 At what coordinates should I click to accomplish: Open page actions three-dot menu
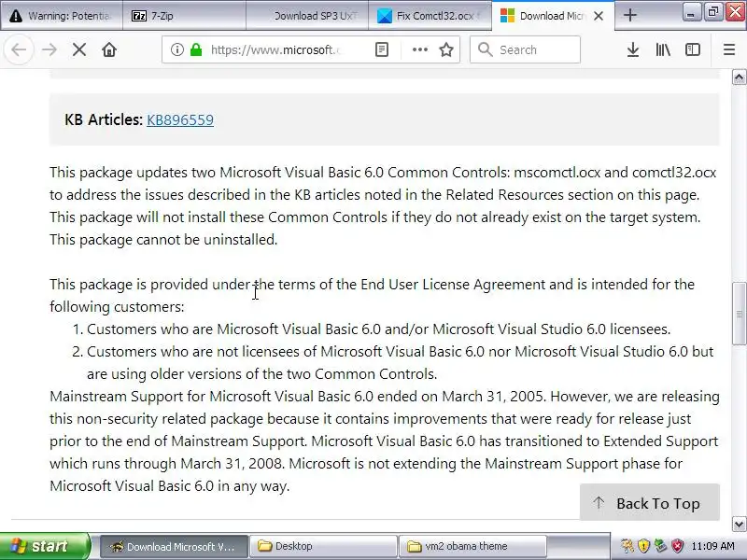(x=419, y=49)
